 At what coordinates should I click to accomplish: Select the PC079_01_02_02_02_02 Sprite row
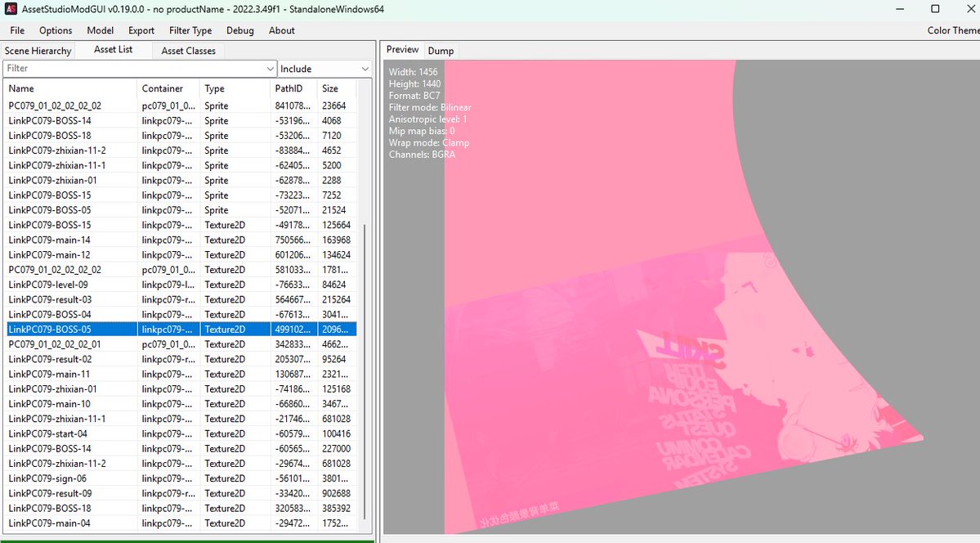tap(181, 105)
